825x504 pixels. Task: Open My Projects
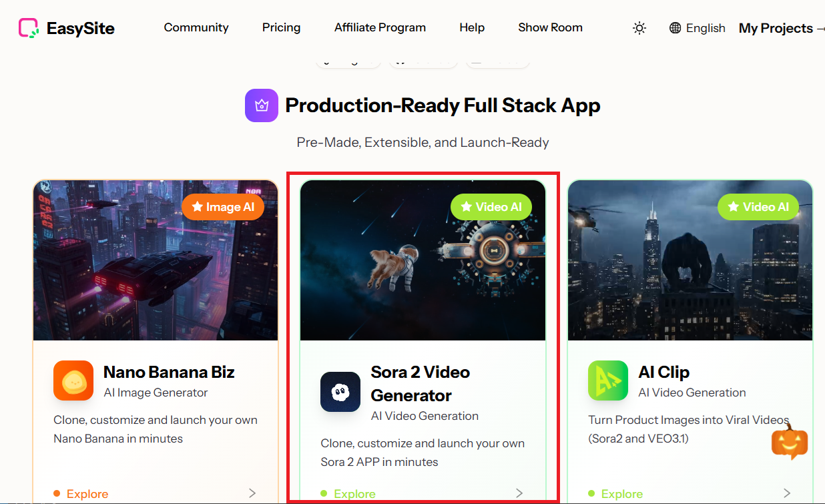point(780,28)
